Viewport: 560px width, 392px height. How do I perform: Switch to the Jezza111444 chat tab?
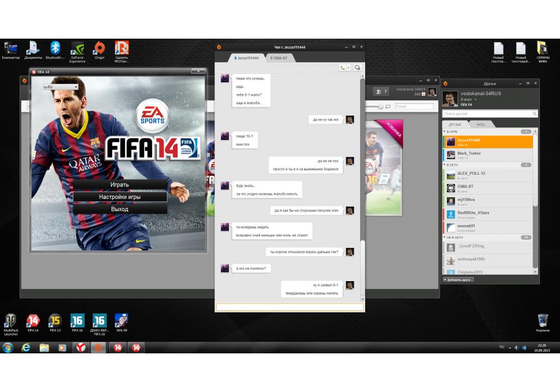(247, 58)
